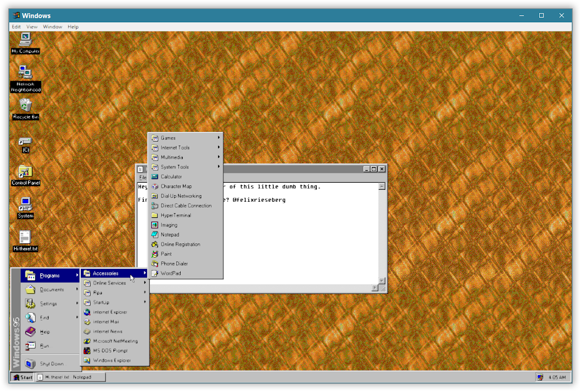Launch Phone Dialer from Accessories
Image resolution: width=581 pixels, height=392 pixels.
point(186,264)
